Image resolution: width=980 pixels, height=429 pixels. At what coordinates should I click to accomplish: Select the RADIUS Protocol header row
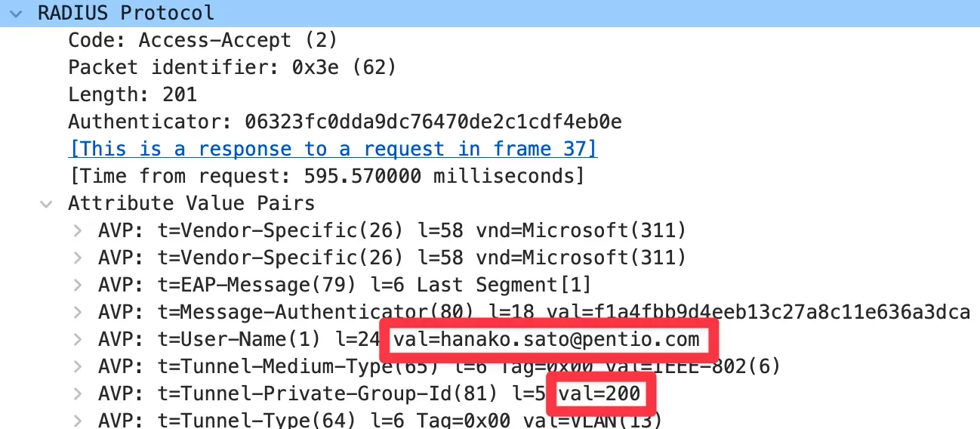pyautogui.click(x=126, y=13)
